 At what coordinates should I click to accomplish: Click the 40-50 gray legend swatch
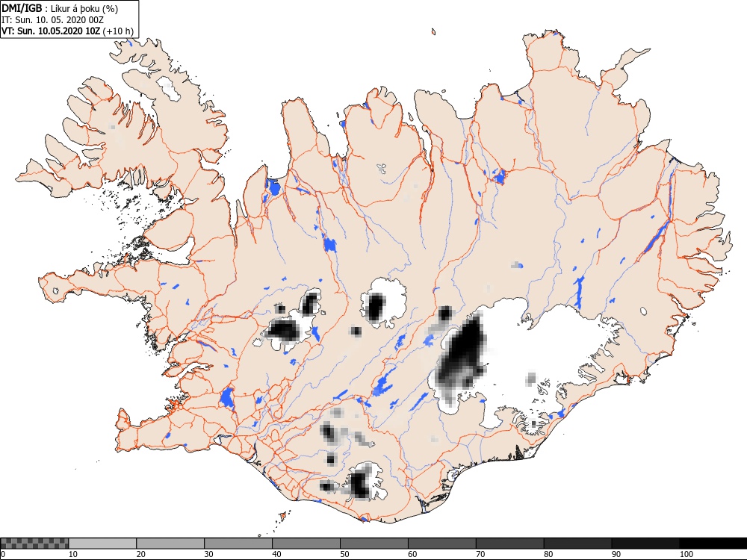[x=306, y=544]
